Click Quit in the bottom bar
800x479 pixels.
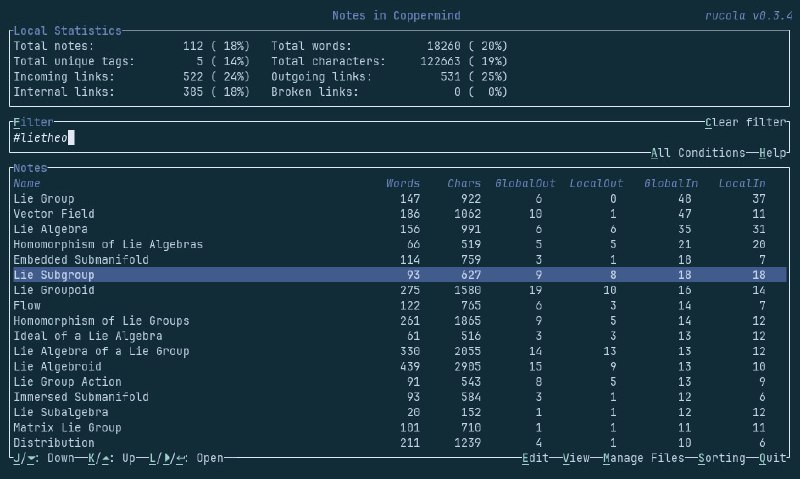click(772, 458)
